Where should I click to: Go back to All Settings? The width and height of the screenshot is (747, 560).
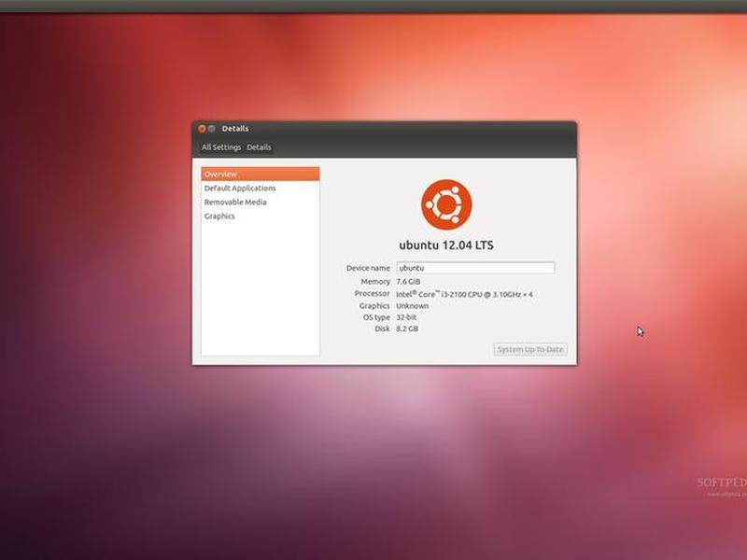point(221,147)
